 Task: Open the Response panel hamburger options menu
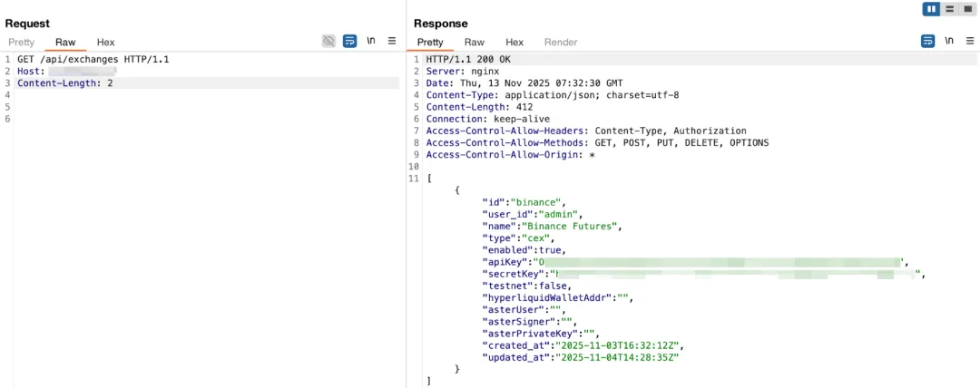pyautogui.click(x=969, y=41)
